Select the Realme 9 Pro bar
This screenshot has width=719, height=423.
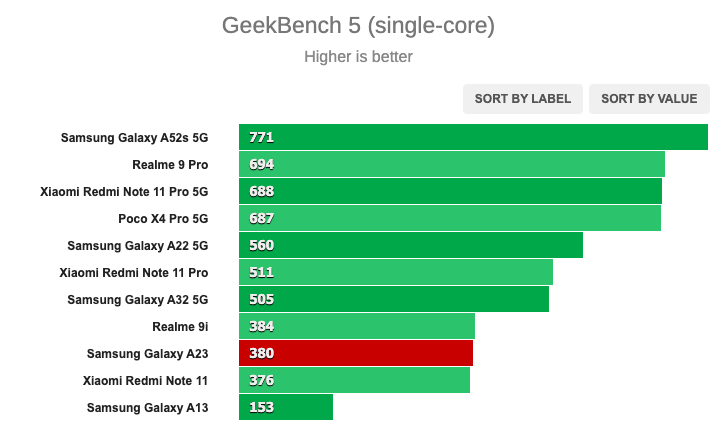click(452, 164)
